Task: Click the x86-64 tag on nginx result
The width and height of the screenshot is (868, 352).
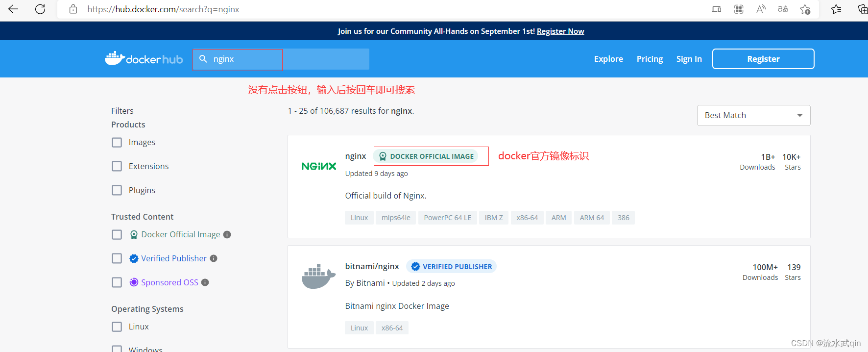Action: 527,218
